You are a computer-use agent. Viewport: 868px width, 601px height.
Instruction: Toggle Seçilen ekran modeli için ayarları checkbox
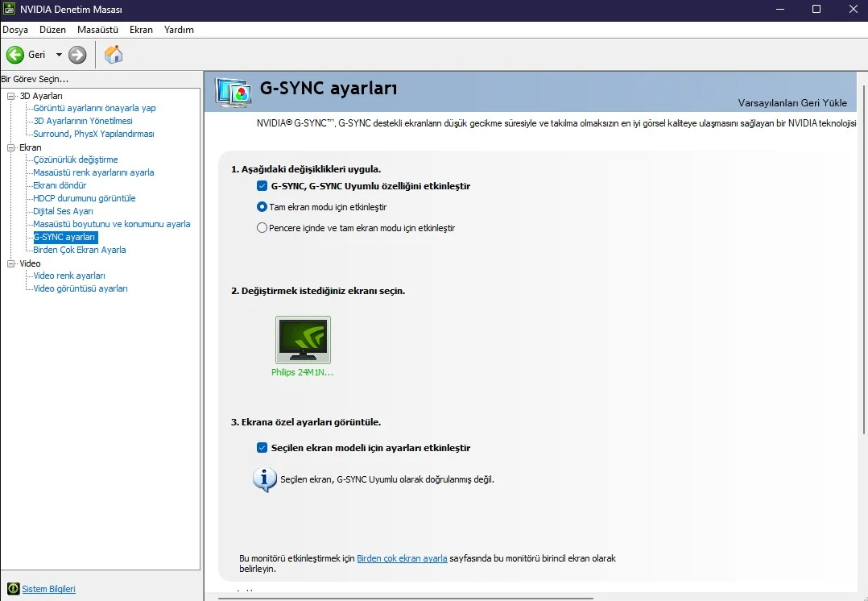point(262,448)
